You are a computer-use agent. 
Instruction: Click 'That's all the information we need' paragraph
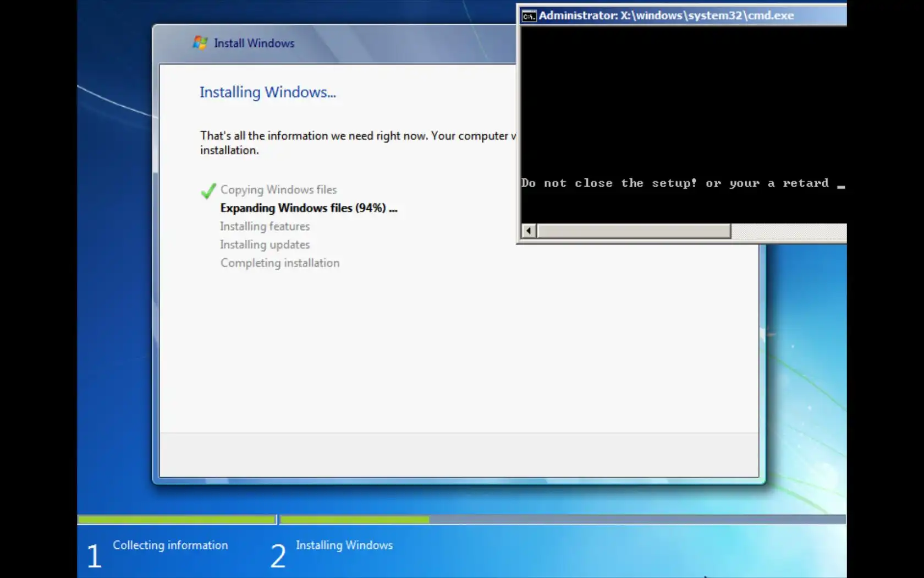click(358, 143)
